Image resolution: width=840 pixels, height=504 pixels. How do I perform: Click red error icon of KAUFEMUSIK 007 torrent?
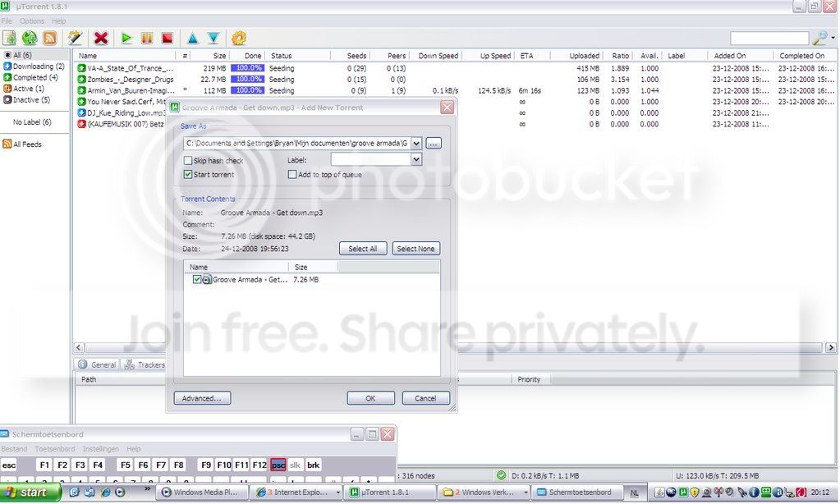[81, 124]
